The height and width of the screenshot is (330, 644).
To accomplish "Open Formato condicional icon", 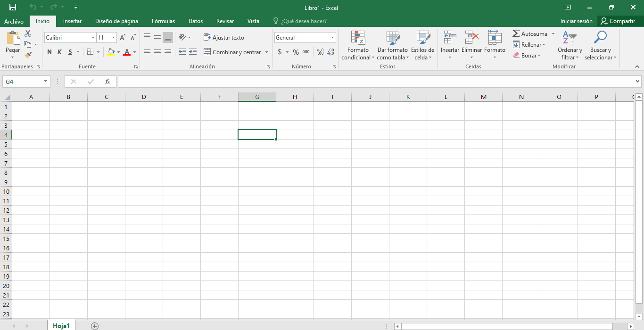I will [x=358, y=38].
